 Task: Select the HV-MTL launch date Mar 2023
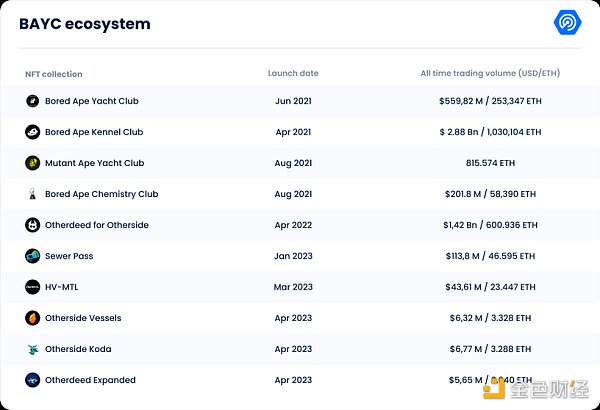pos(293,287)
